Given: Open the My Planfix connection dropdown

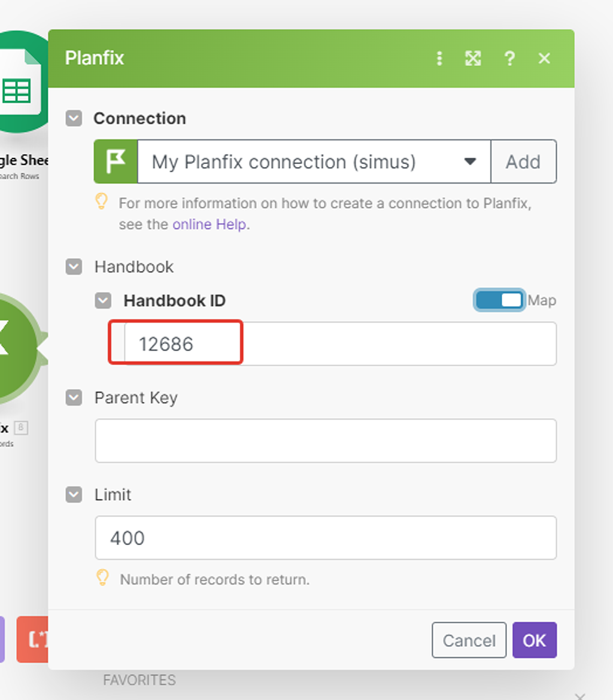Looking at the screenshot, I should (x=314, y=162).
